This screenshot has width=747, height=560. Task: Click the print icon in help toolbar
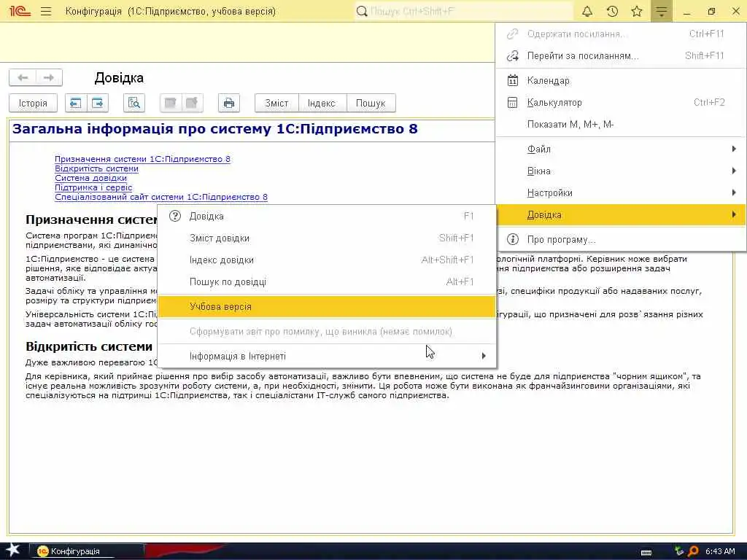(229, 103)
